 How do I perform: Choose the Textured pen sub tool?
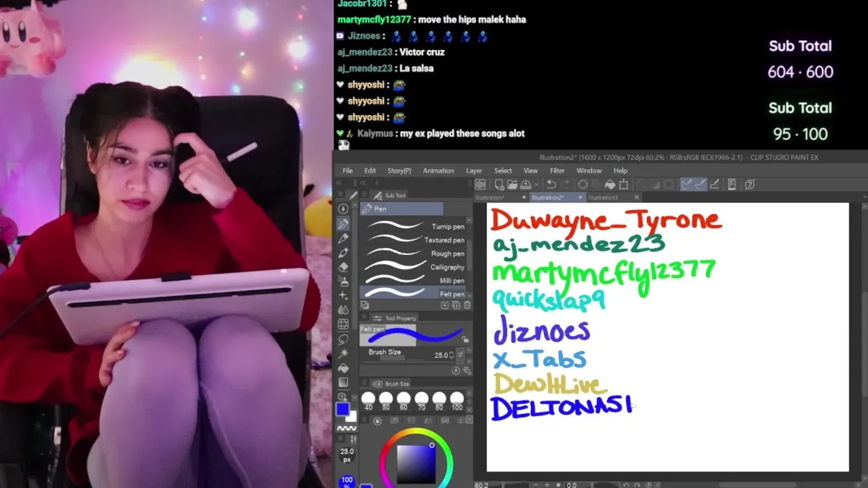pyautogui.click(x=414, y=240)
